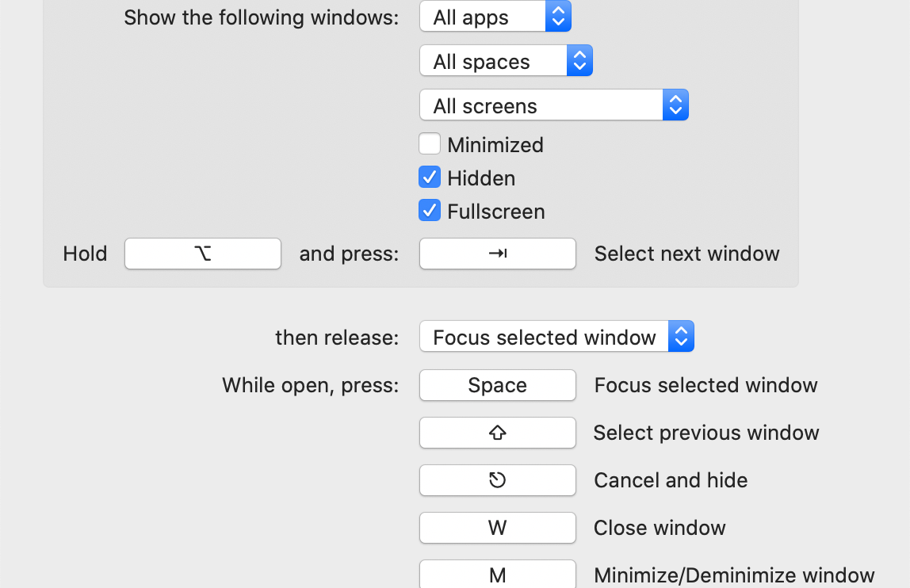Click the Focus selected window dropdown arrows
The image size is (910, 588).
pos(681,337)
